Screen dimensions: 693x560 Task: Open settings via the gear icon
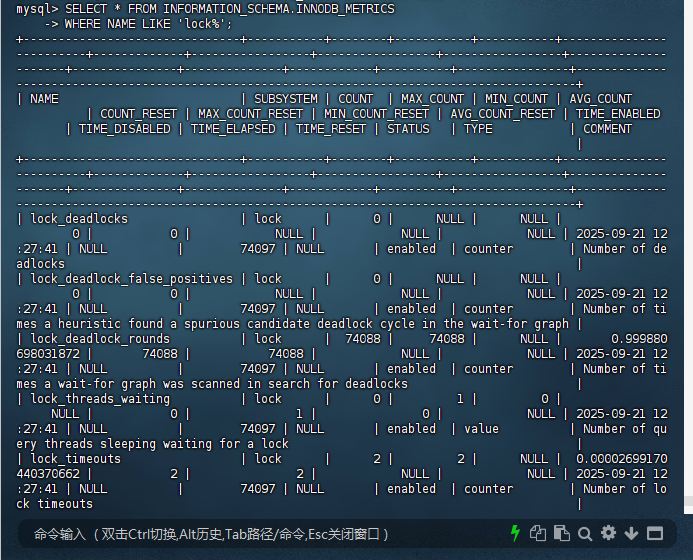click(x=609, y=533)
